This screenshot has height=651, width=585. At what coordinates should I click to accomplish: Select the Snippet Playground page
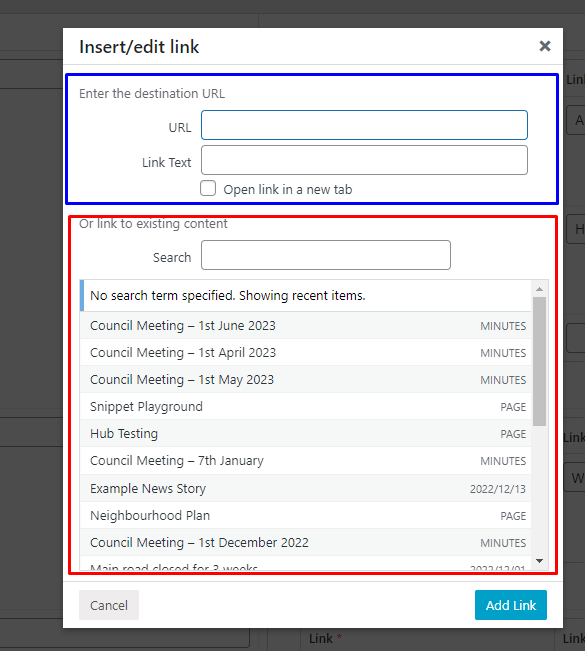[x=306, y=406]
